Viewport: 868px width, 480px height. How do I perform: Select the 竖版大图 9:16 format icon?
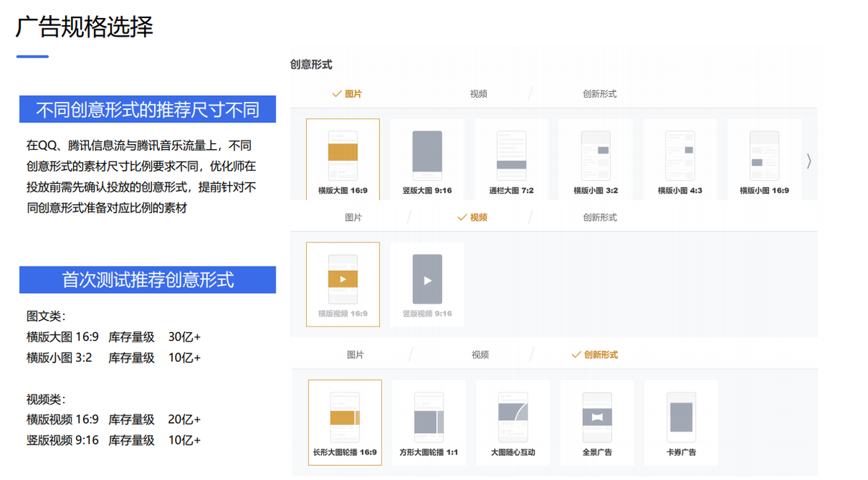click(427, 154)
